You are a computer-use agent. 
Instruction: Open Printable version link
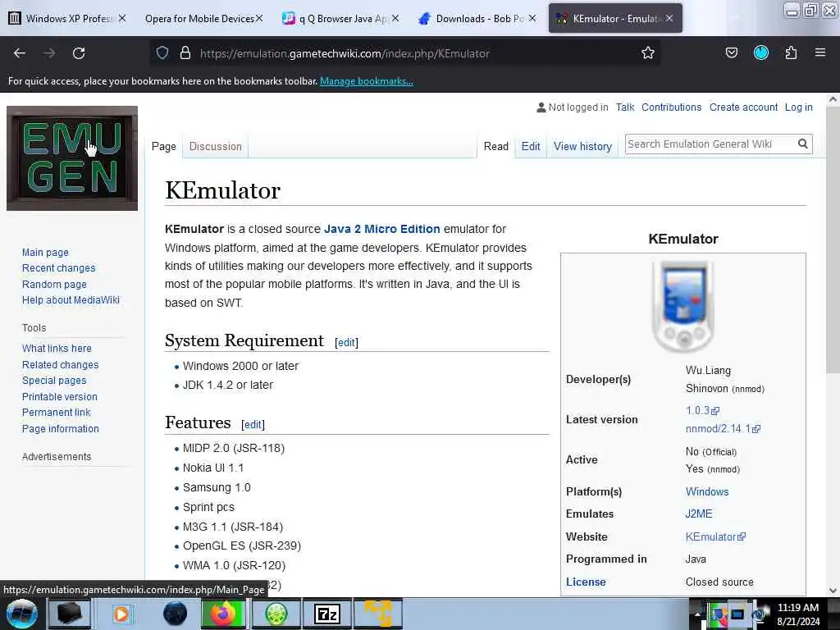59,396
